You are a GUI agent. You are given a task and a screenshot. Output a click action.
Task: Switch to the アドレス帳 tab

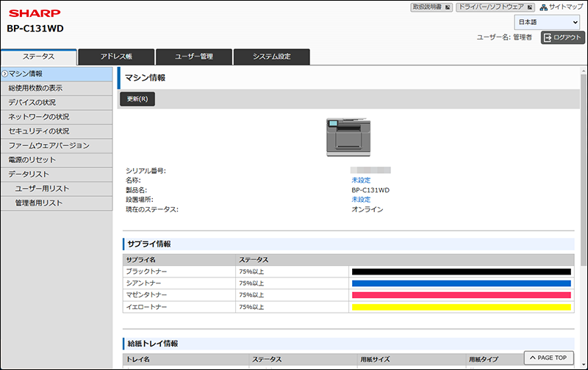point(116,57)
